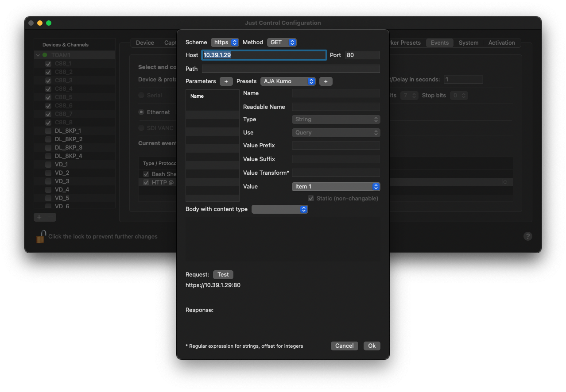Open the Method GET dropdown
This screenshot has height=392, width=566.
click(282, 42)
